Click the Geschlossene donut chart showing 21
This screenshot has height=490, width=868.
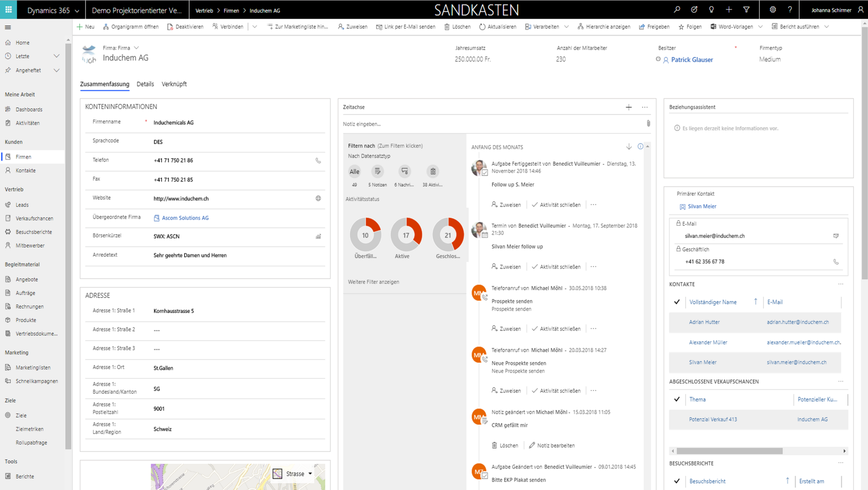coord(448,235)
